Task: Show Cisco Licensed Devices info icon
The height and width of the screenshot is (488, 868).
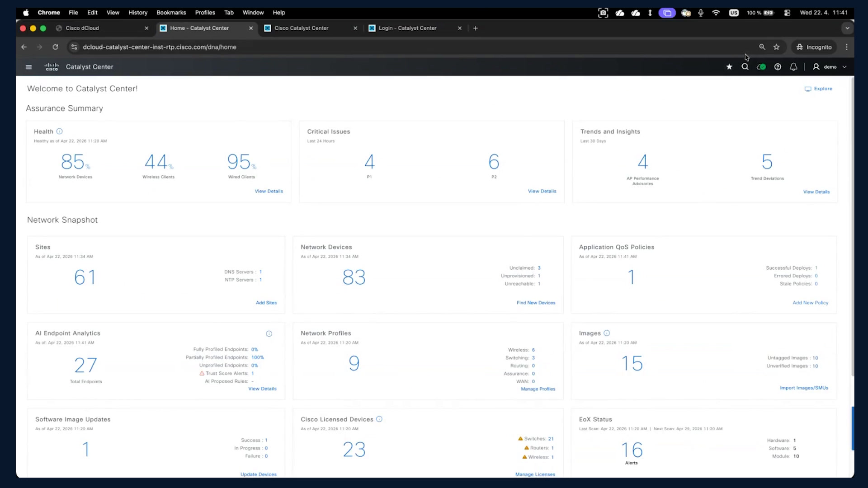Action: click(379, 419)
